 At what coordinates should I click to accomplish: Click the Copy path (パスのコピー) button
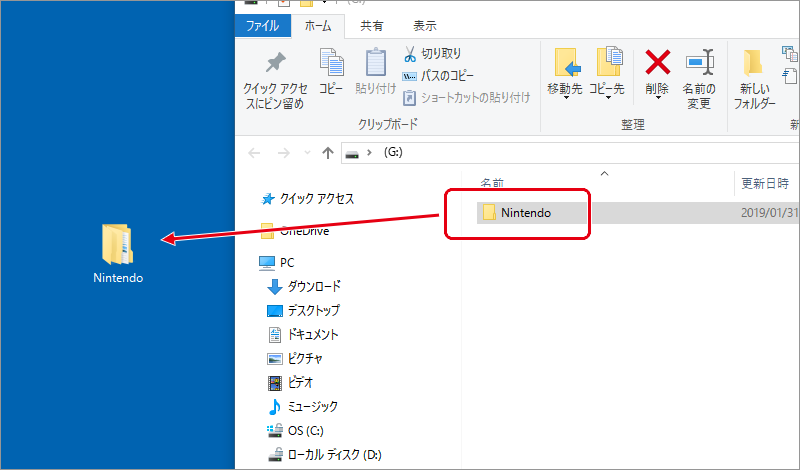pos(440,76)
